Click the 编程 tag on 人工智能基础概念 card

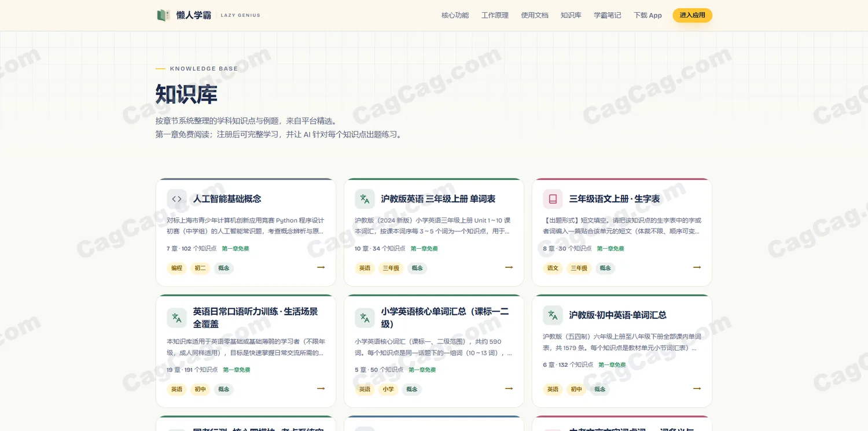[x=176, y=268]
